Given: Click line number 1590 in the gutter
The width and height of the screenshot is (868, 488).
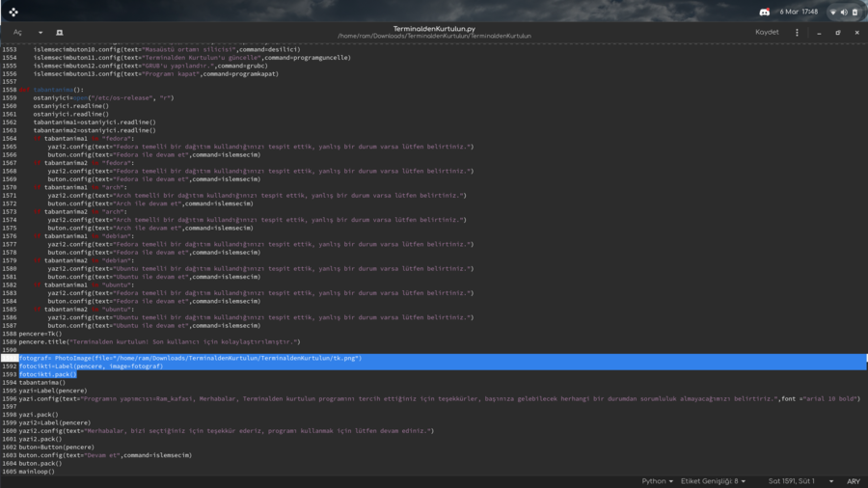Looking at the screenshot, I should click(9, 350).
